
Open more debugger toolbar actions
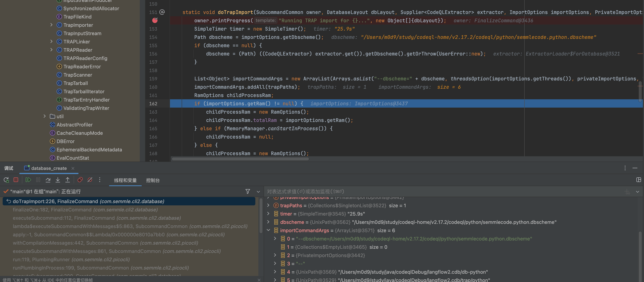[x=100, y=180]
